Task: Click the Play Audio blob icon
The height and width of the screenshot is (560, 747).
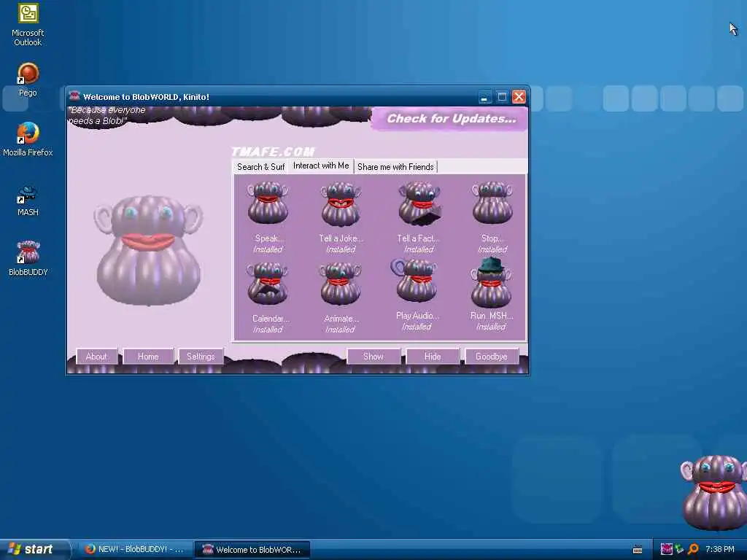Action: pos(414,281)
